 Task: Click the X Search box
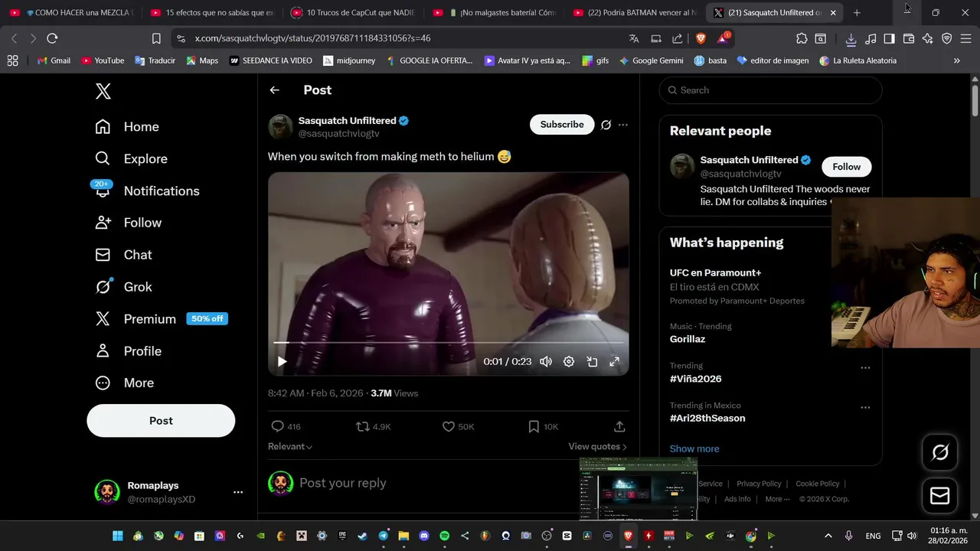click(x=770, y=90)
